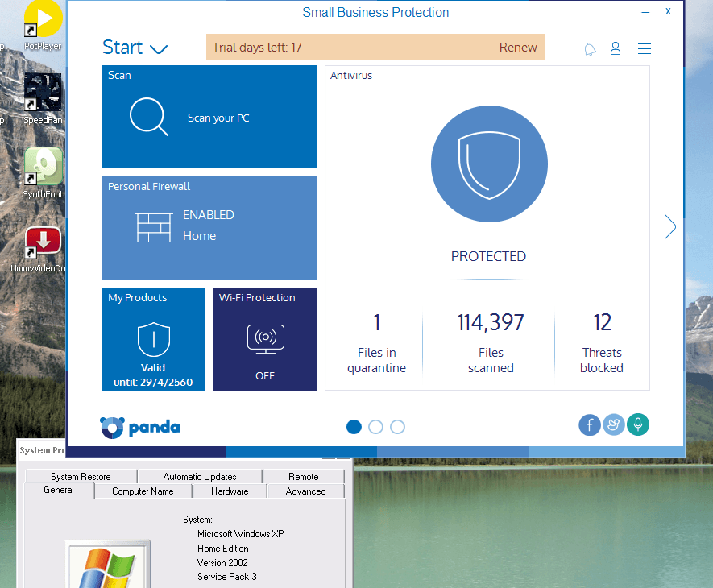Image resolution: width=713 pixels, height=588 pixels.
Task: Open Panda Twitter bird icon
Action: pos(614,424)
